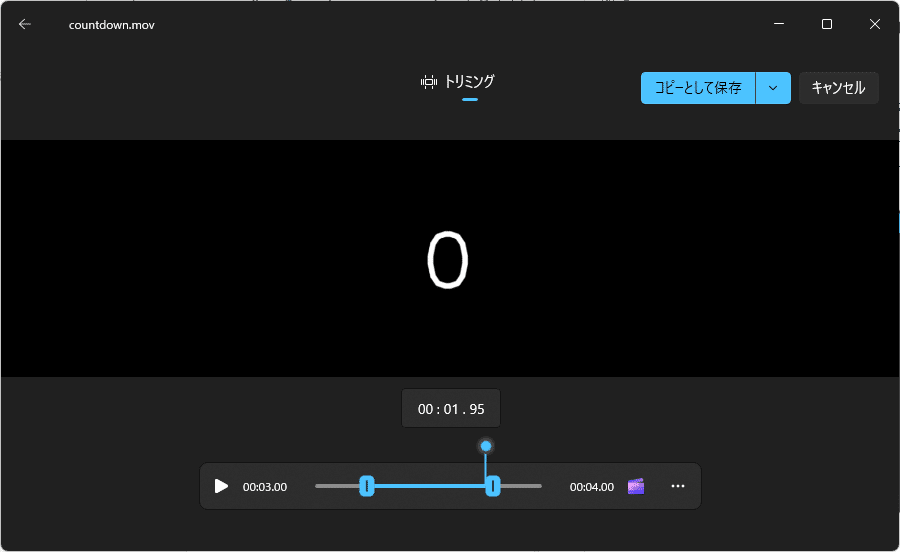Viewport: 900px width, 552px height.
Task: Click the playhead marker dot
Action: tap(486, 446)
